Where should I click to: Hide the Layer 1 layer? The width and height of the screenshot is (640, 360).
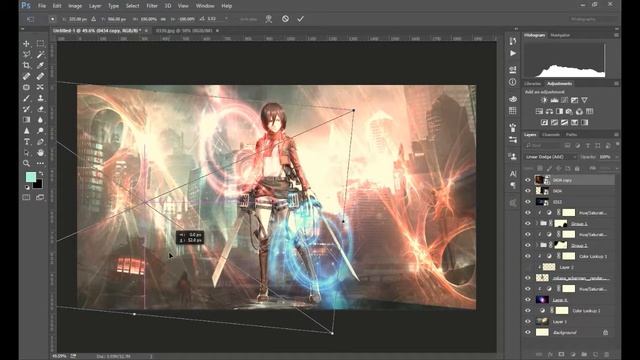528,322
